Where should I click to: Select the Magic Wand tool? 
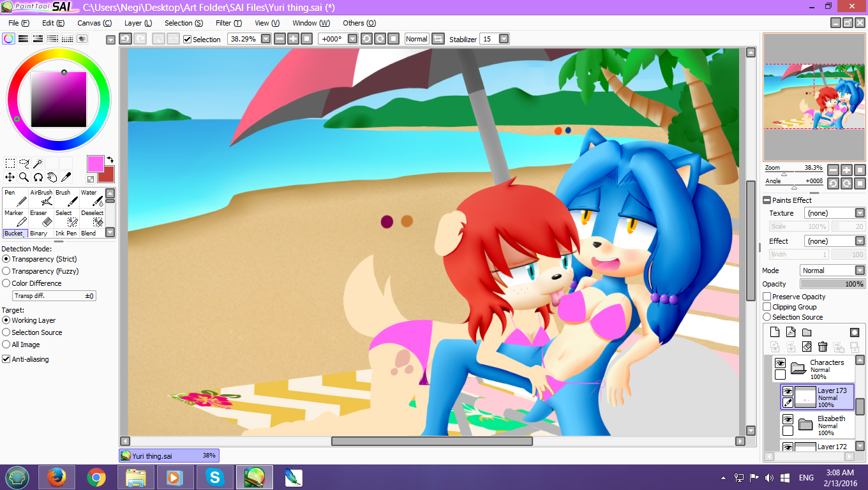pos(38,163)
